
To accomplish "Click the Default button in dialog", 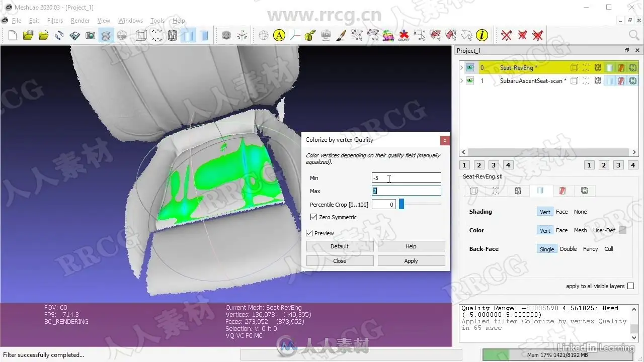I will pyautogui.click(x=340, y=246).
